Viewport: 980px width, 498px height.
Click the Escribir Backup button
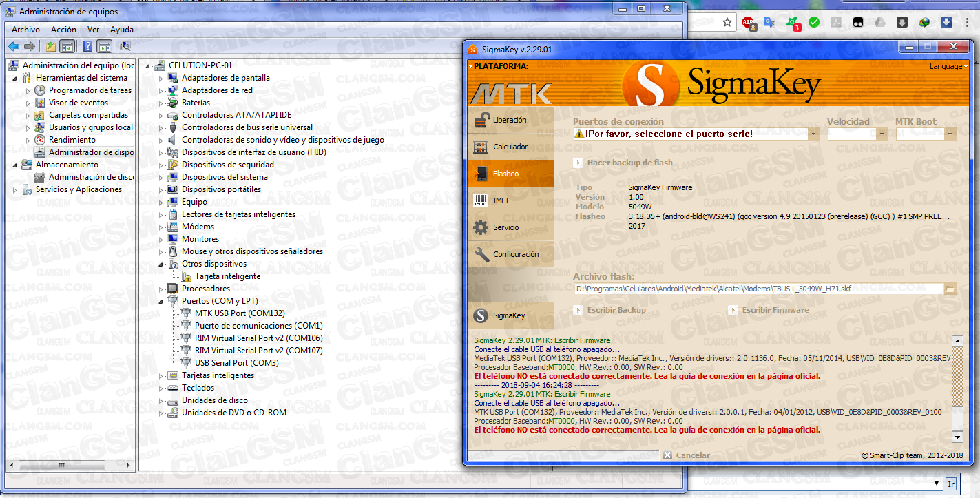(609, 310)
